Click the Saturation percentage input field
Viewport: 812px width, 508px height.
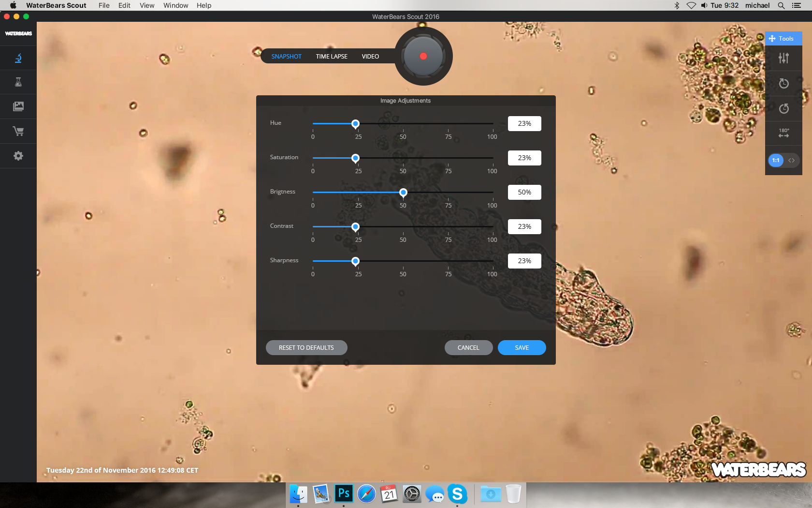point(524,158)
